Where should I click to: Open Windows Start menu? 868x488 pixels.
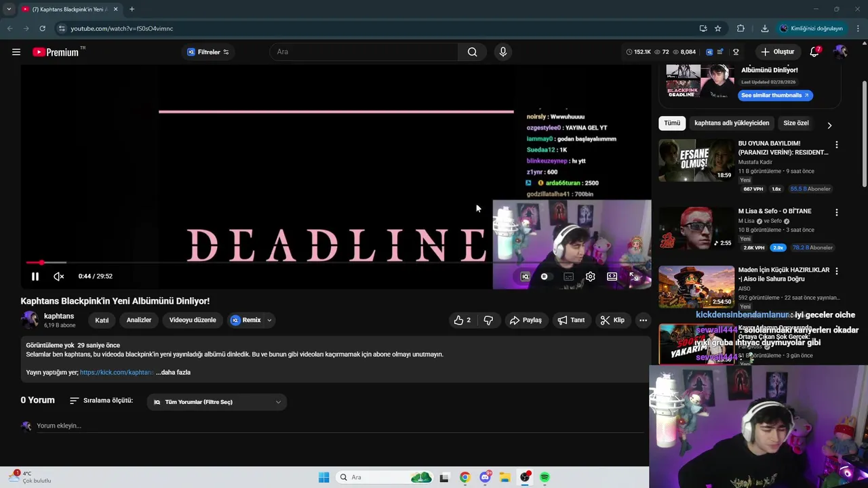[x=324, y=477]
